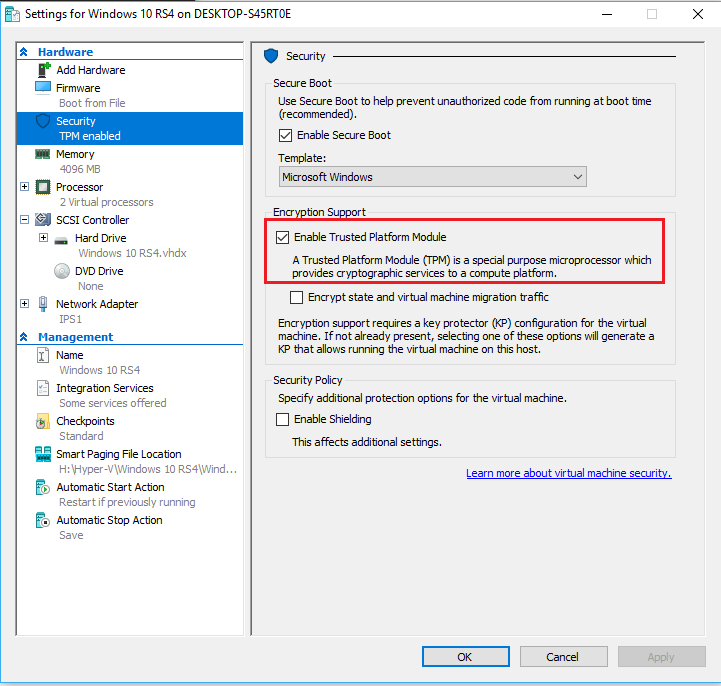Select the Hard Drive item
The height and width of the screenshot is (686, 721).
coord(101,238)
